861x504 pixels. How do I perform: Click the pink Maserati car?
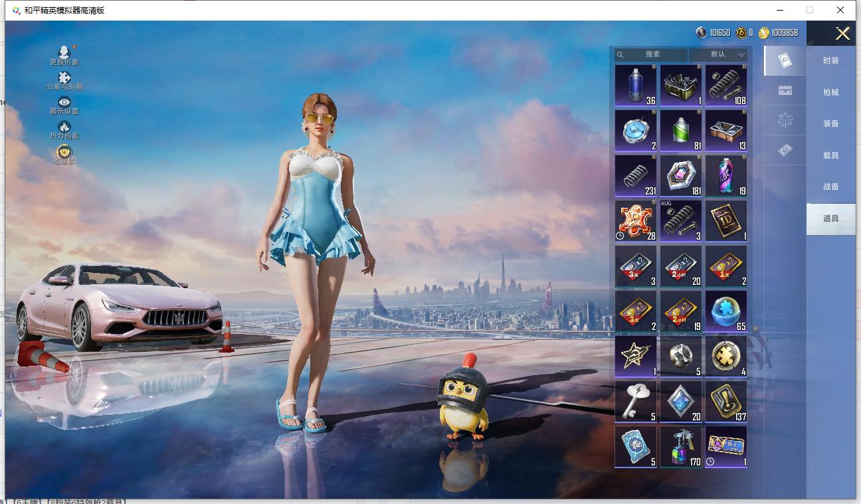pos(120,305)
